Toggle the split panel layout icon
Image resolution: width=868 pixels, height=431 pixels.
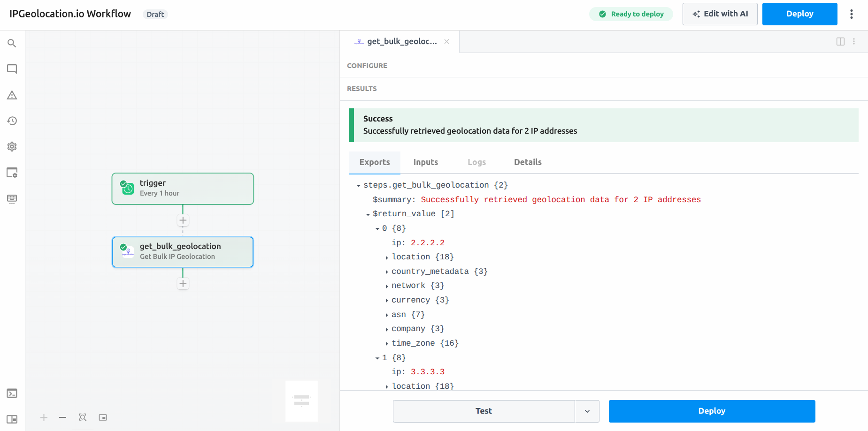click(x=840, y=42)
